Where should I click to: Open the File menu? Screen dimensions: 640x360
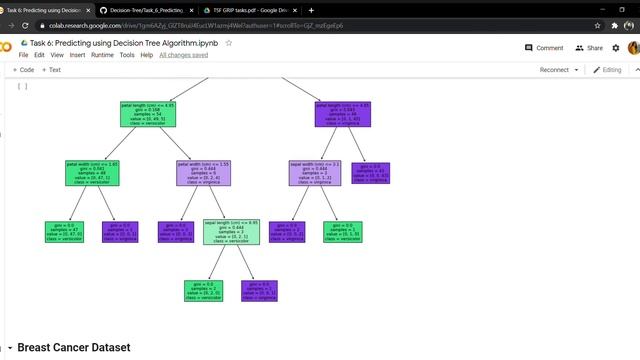(23, 55)
